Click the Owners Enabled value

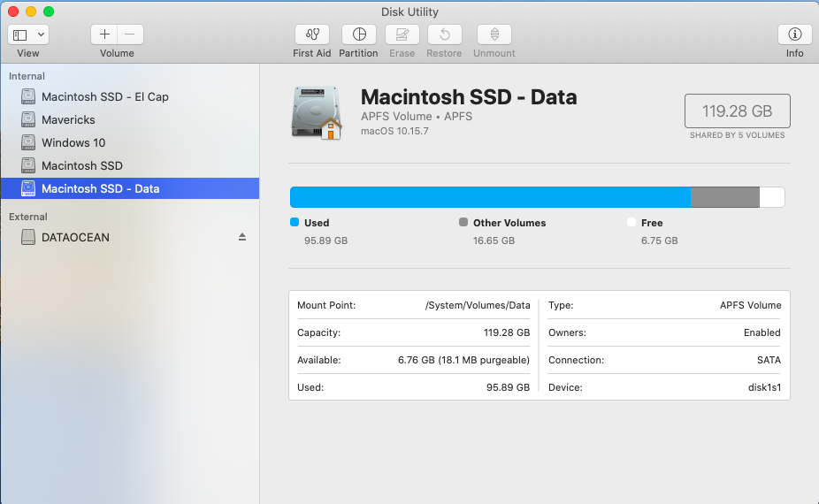762,332
